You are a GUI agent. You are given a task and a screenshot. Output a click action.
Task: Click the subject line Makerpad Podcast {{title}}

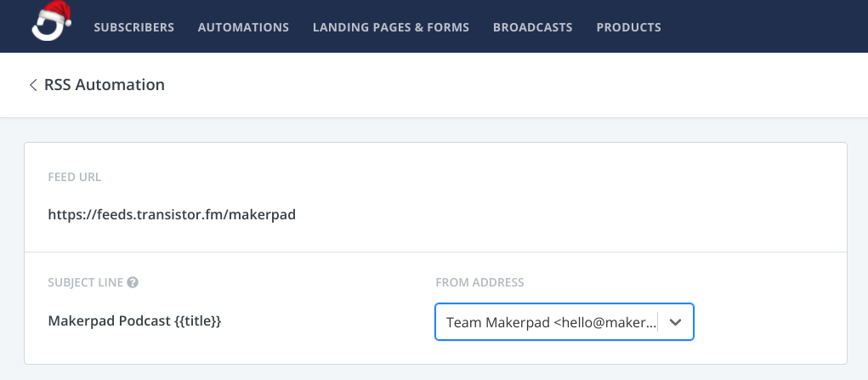click(134, 321)
